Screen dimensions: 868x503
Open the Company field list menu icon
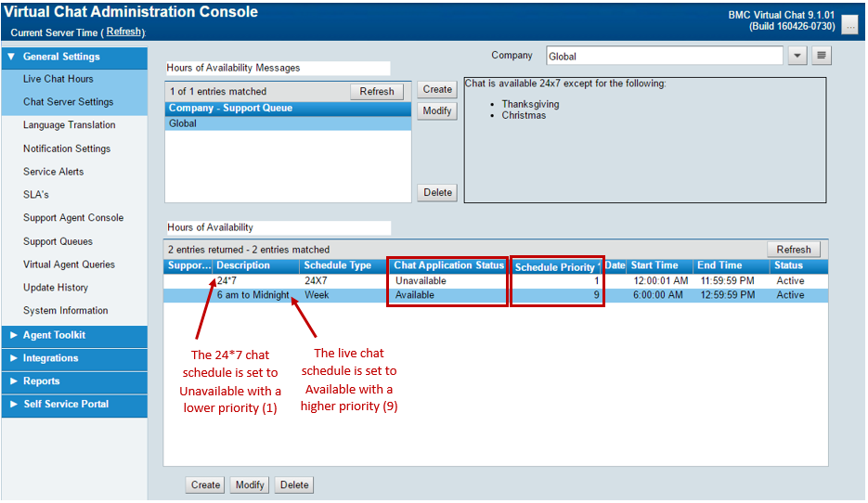pyautogui.click(x=822, y=56)
